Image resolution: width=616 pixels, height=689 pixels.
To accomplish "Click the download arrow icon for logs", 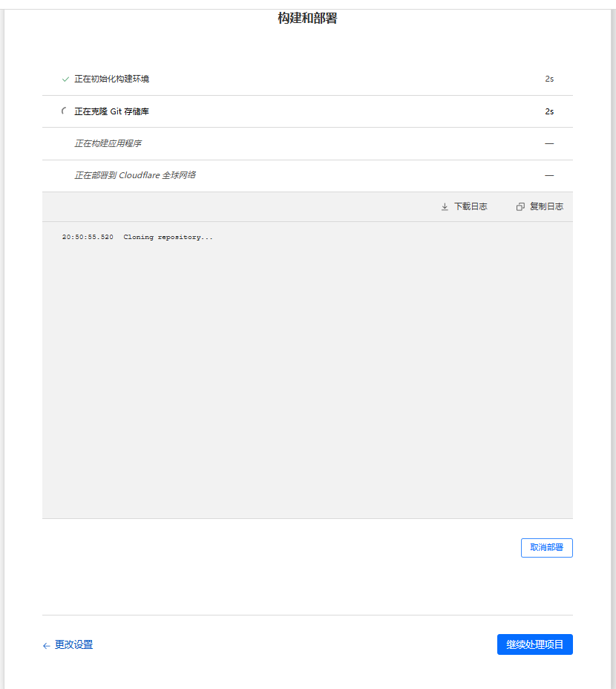I will 445,207.
